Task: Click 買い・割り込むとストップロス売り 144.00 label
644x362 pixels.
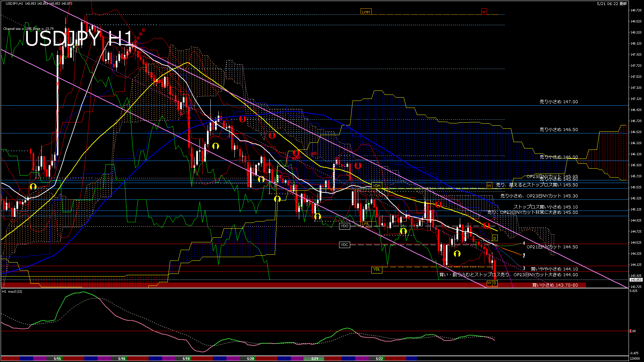Action: click(508, 275)
